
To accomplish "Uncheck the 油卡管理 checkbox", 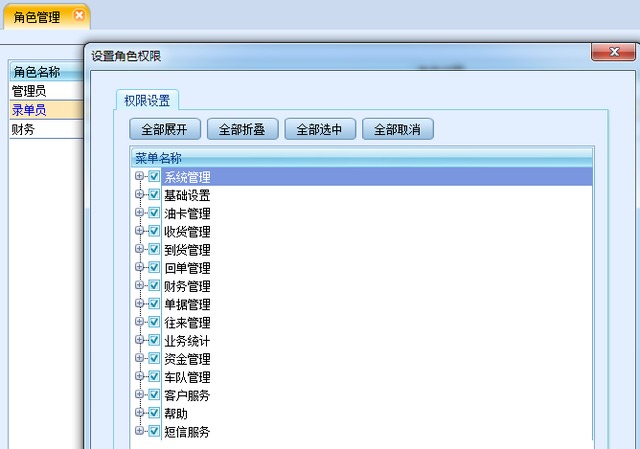I will (154, 212).
